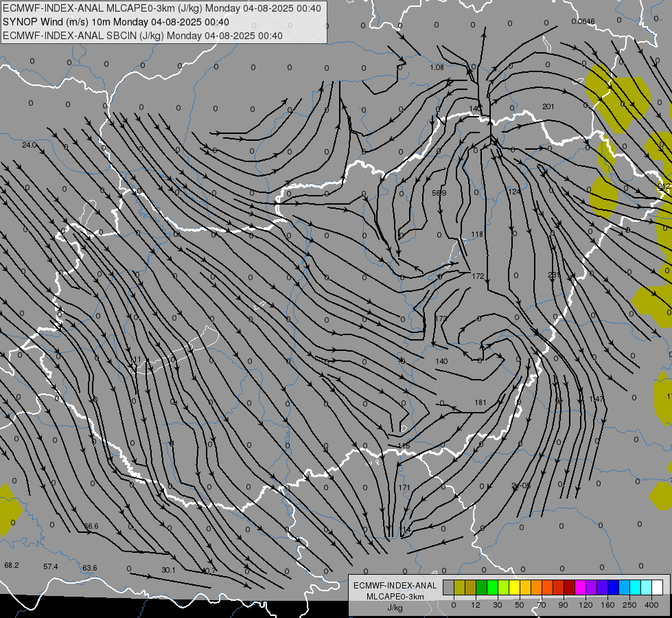Select the cyan legend swatch
The width and height of the screenshot is (672, 618).
pyautogui.click(x=635, y=587)
